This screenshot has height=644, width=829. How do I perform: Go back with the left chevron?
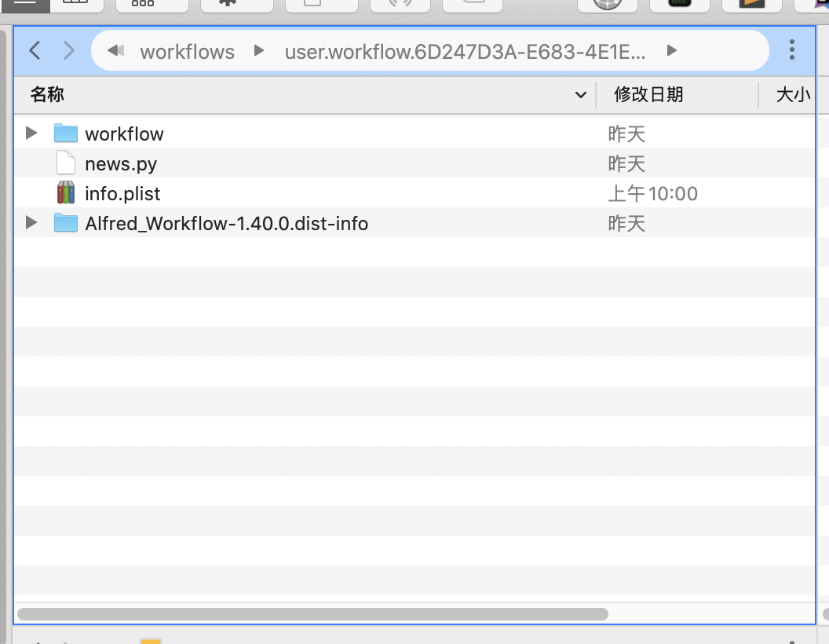click(35, 51)
